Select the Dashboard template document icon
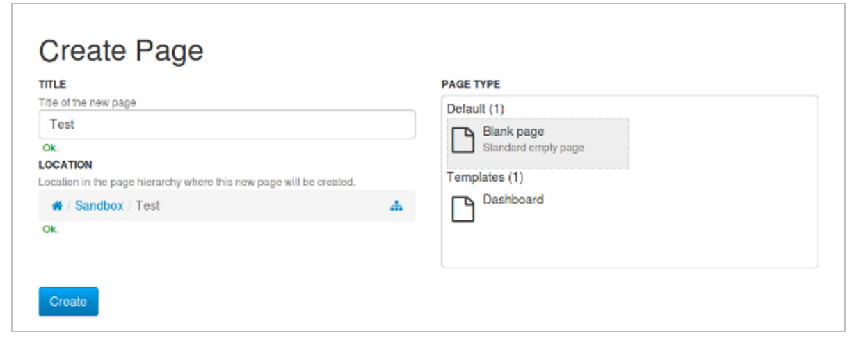868x338 pixels. tap(463, 209)
